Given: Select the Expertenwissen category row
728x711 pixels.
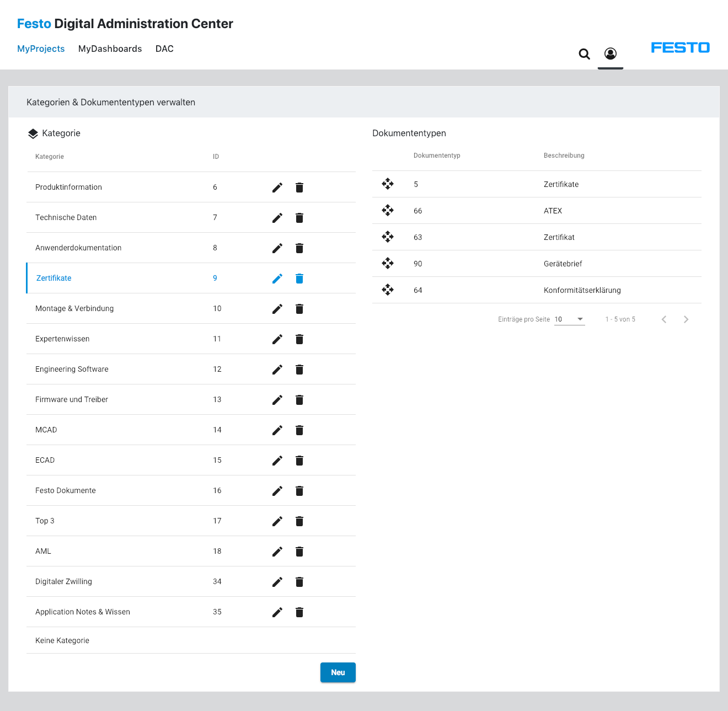Looking at the screenshot, I should (x=62, y=339).
